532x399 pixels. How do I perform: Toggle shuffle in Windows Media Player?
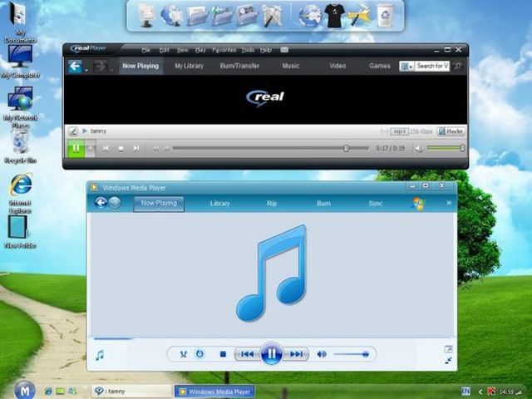point(183,354)
